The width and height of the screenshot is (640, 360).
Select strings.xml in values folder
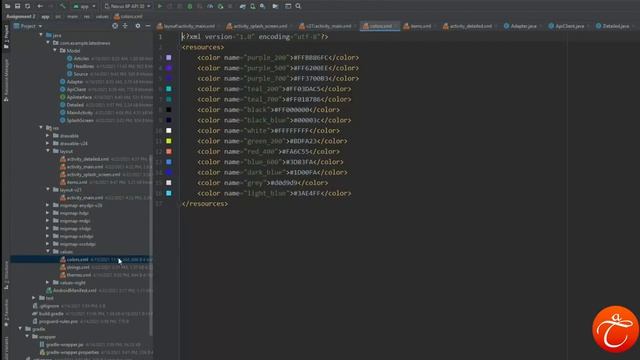click(78, 267)
